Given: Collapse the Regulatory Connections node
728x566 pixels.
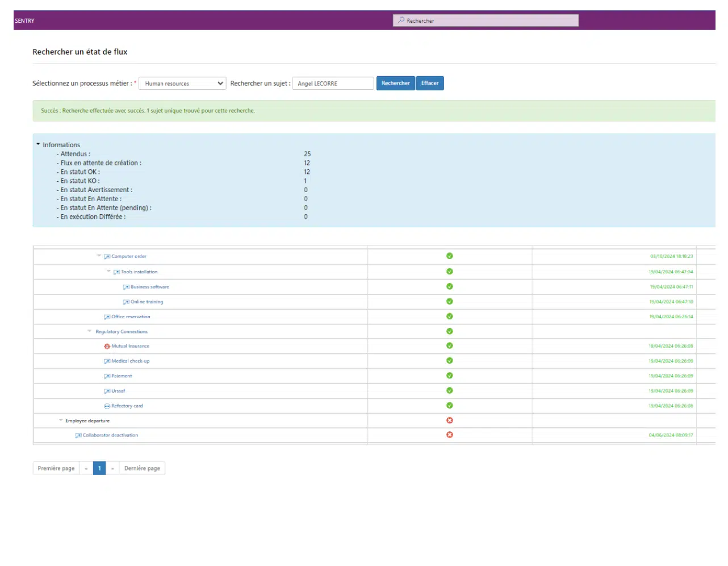Looking at the screenshot, I should 89,331.
